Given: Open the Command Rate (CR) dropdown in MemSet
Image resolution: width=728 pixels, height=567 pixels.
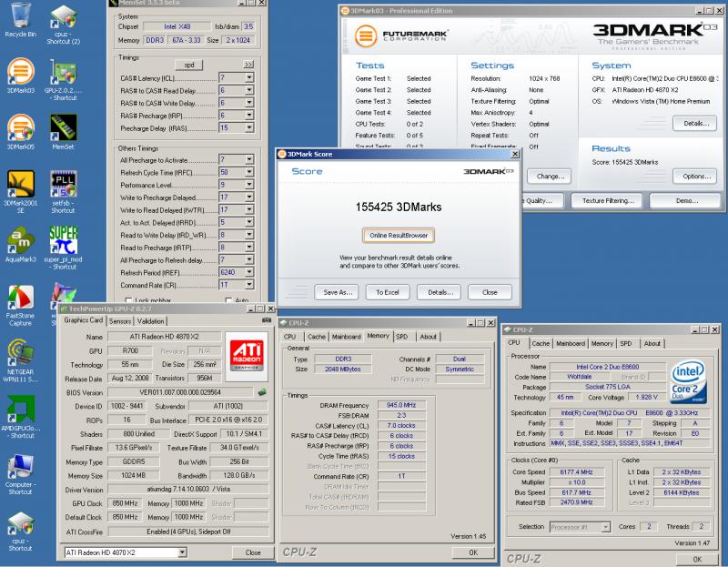Looking at the screenshot, I should pyautogui.click(x=249, y=285).
